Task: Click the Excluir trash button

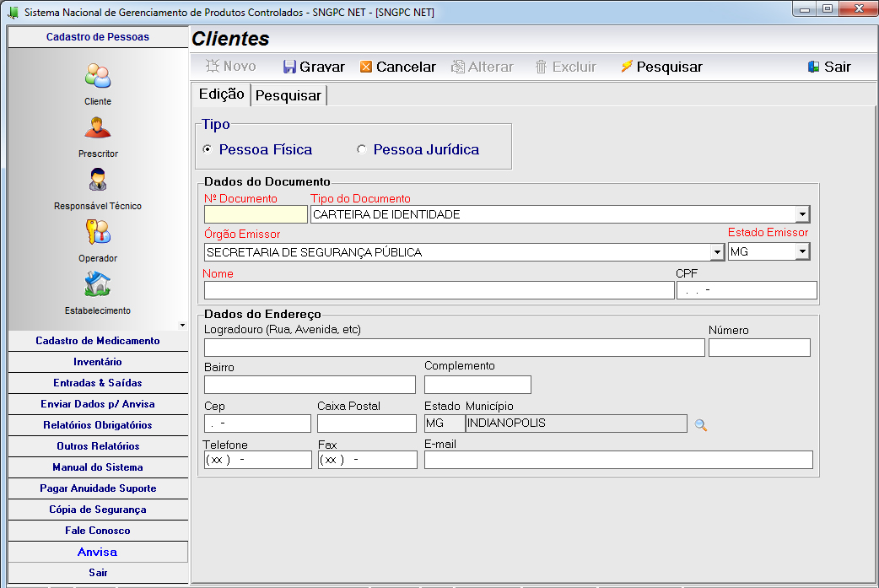Action: [566, 67]
